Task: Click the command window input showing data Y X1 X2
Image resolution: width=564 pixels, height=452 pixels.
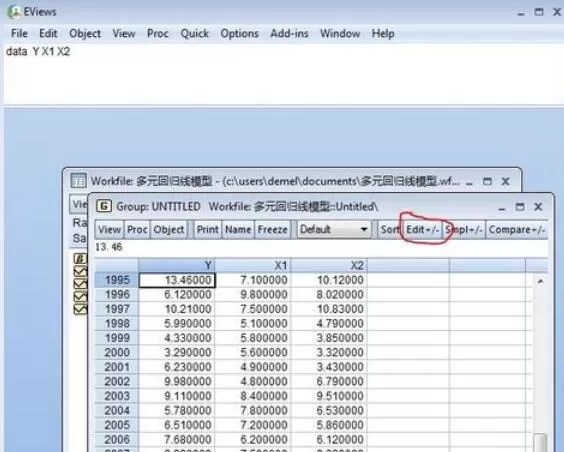Action: coord(283,74)
